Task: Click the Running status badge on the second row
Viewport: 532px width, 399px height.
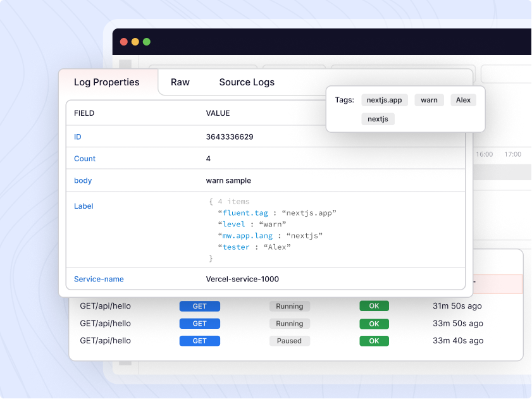Action: [x=289, y=323]
